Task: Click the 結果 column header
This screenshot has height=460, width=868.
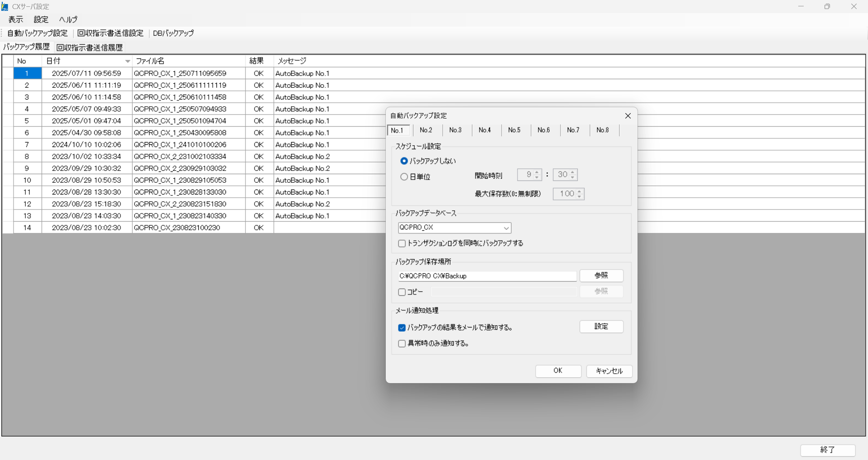Action: [259, 61]
